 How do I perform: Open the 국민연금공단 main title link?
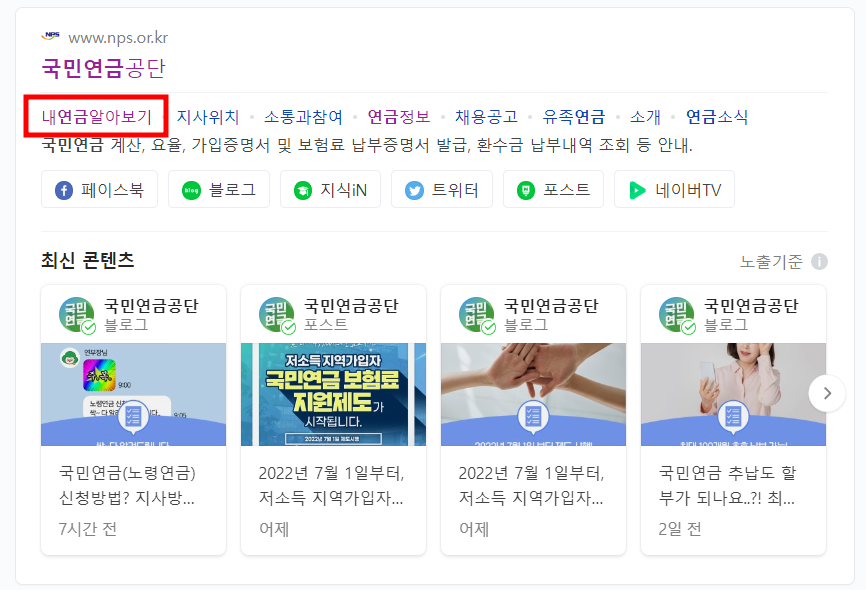pos(104,68)
